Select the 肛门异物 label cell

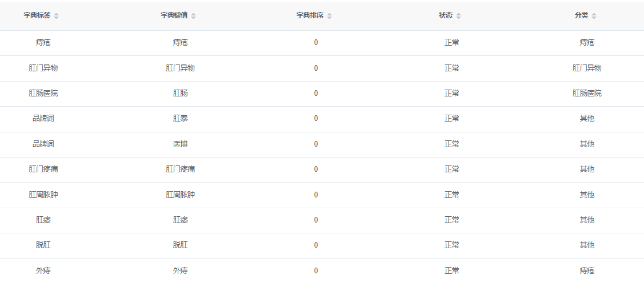[43, 68]
